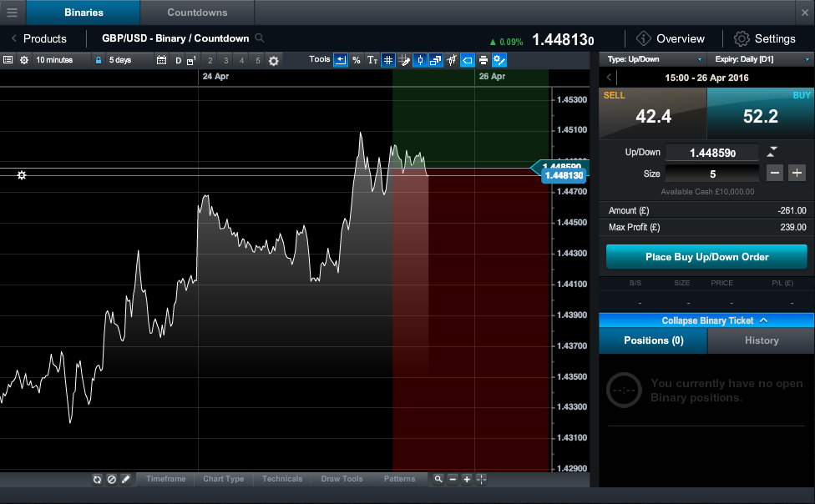Toggle the price tag label tool
Image resolution: width=815 pixels, height=504 pixels.
coord(468,60)
